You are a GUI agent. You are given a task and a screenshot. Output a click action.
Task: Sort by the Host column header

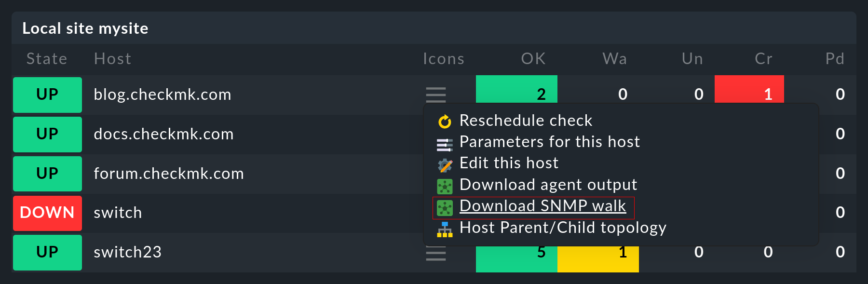112,59
